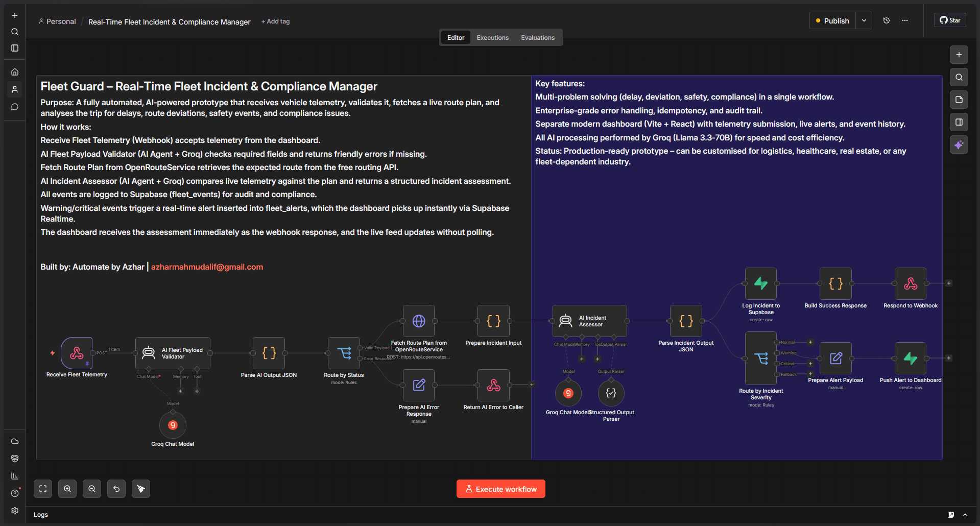
Task: Switch to the Editor tab
Action: click(x=456, y=37)
